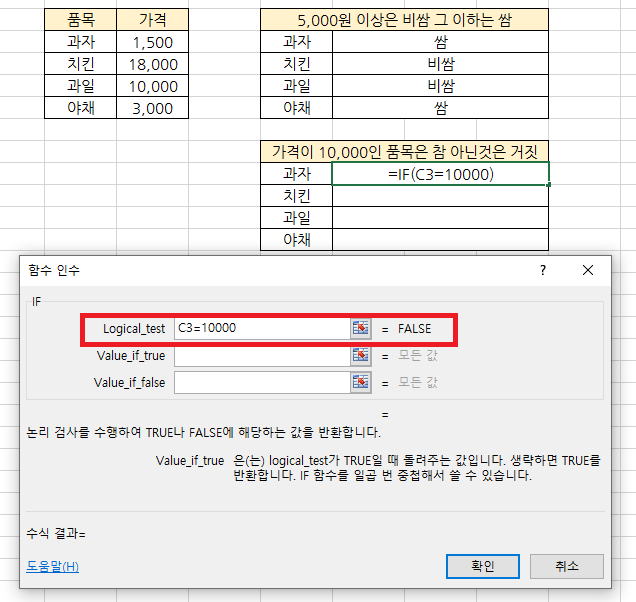This screenshot has height=602, width=636.
Task: Select empty result cell beside 과일 in third table
Action: 440,218
